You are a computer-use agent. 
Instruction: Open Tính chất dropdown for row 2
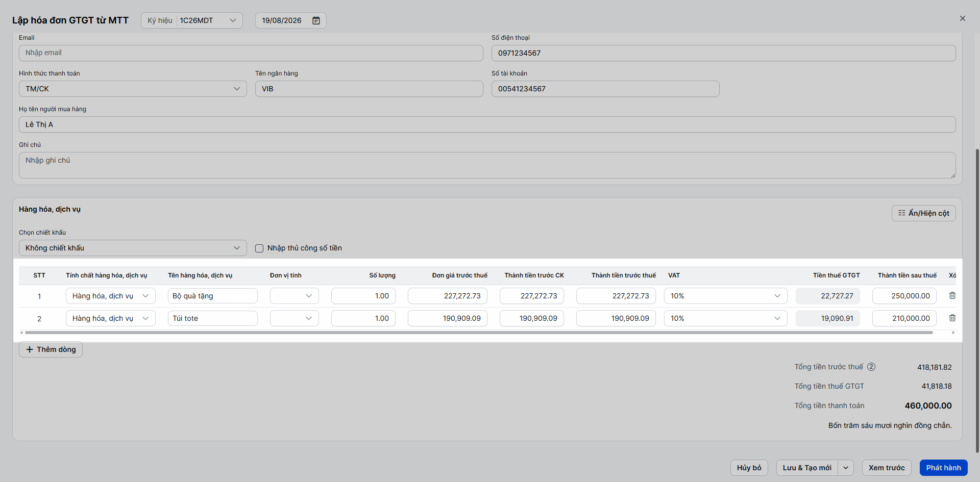pyautogui.click(x=110, y=318)
